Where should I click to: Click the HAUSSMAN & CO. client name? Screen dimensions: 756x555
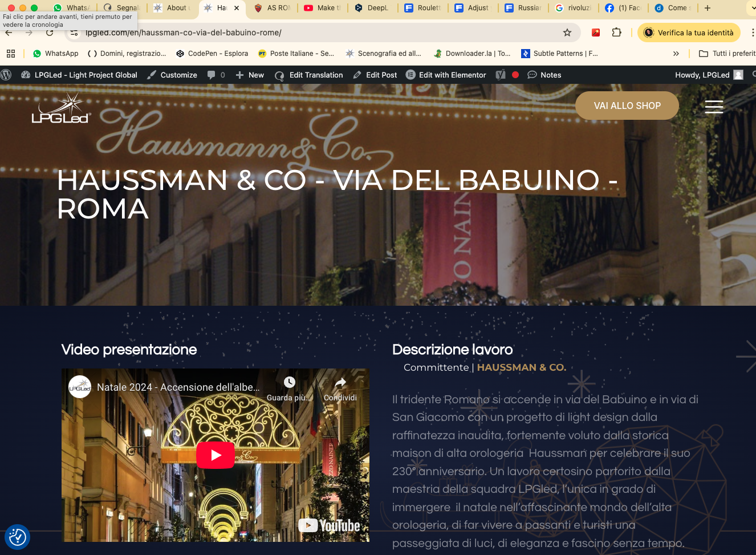pos(522,367)
